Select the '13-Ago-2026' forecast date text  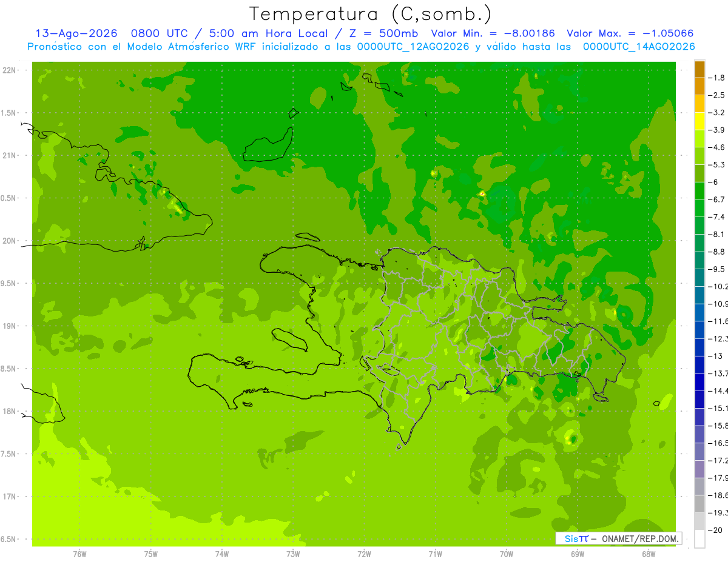[76, 33]
